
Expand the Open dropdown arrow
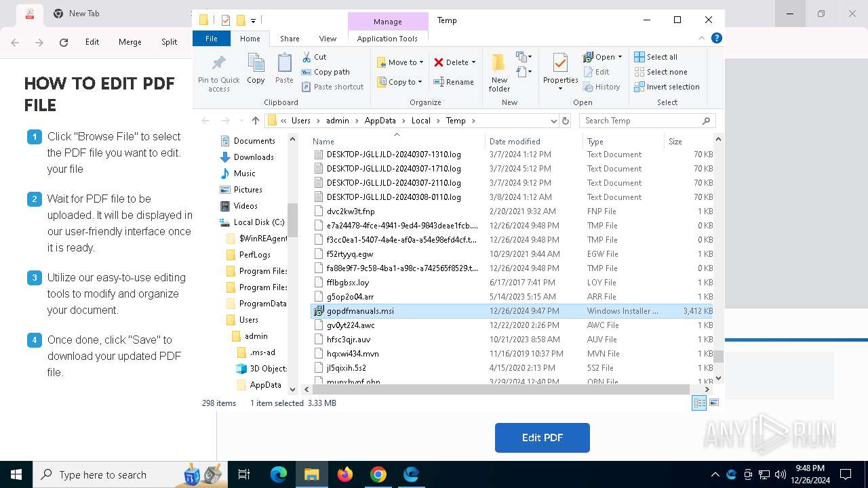[x=620, y=57]
